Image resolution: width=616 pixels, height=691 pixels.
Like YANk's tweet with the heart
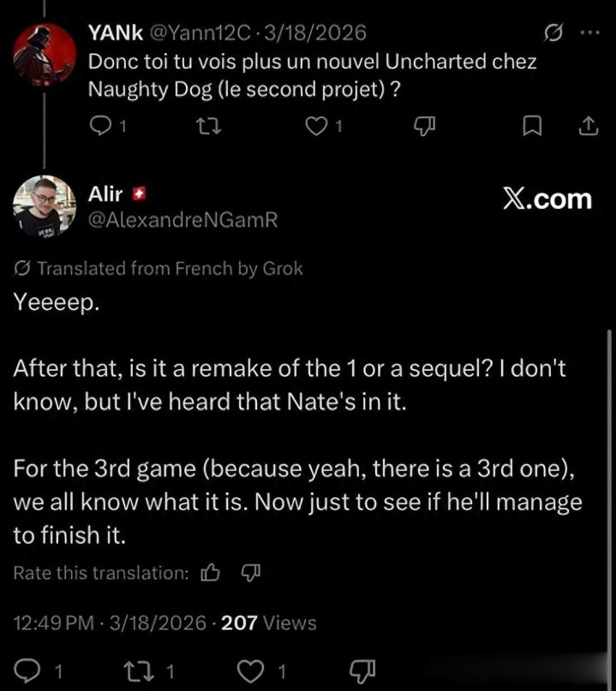point(317,127)
